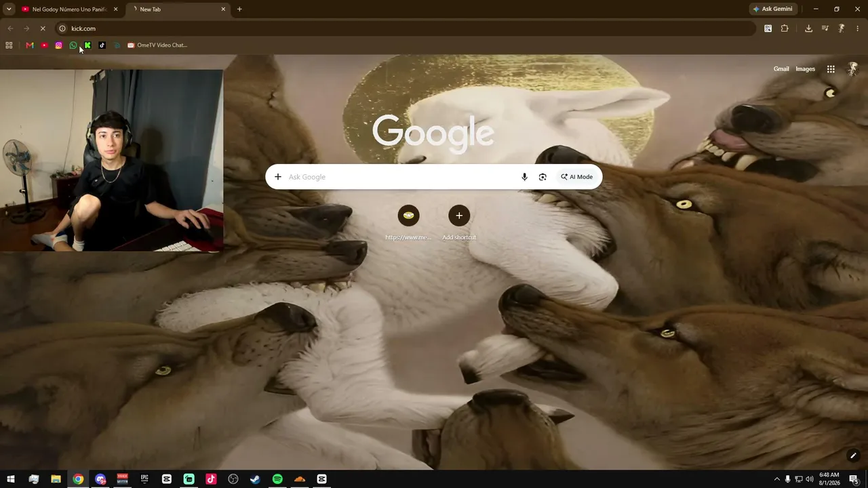Search by image with Google Lens icon

pyautogui.click(x=542, y=177)
